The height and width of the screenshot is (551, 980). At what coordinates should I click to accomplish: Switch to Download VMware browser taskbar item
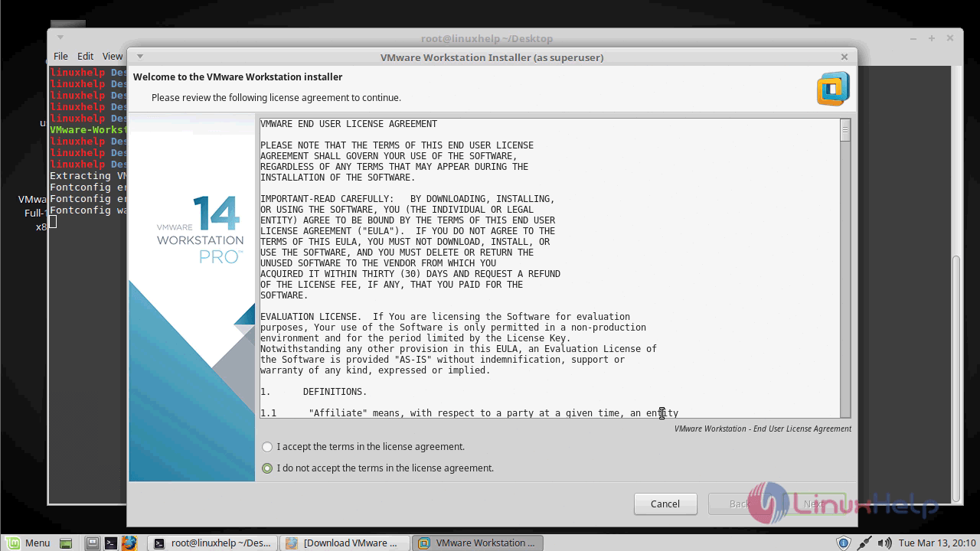(x=345, y=543)
